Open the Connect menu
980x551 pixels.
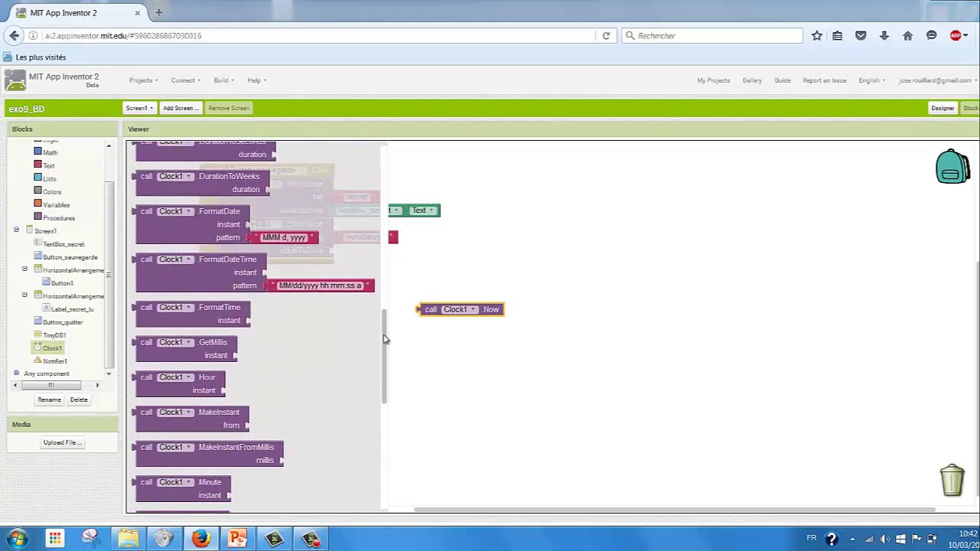click(185, 80)
